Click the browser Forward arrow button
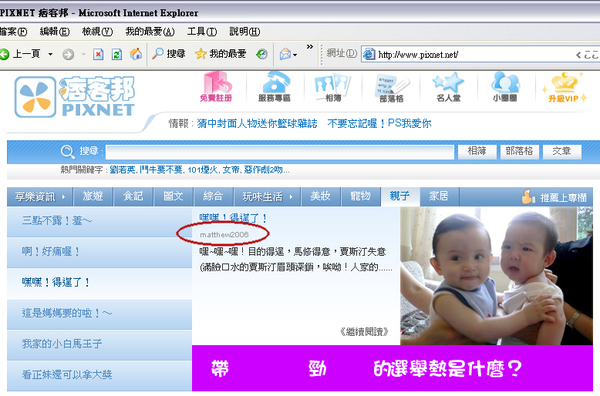600x396 pixels. pos(68,54)
